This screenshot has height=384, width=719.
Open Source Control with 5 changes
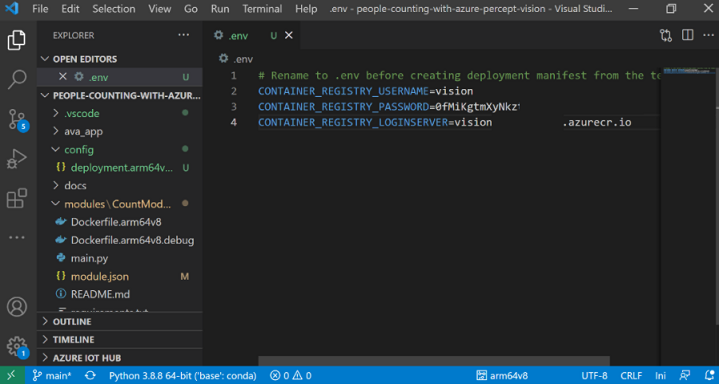pyautogui.click(x=18, y=120)
